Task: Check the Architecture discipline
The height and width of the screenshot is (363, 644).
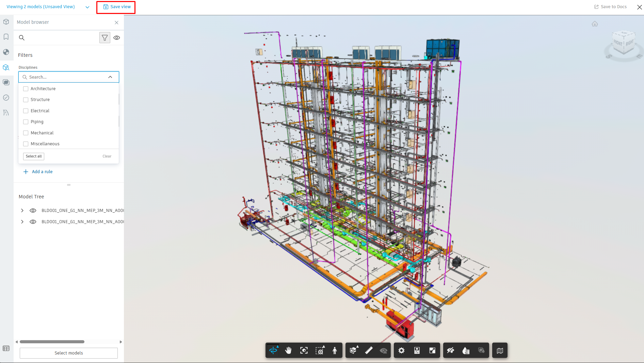Action: coord(26,89)
